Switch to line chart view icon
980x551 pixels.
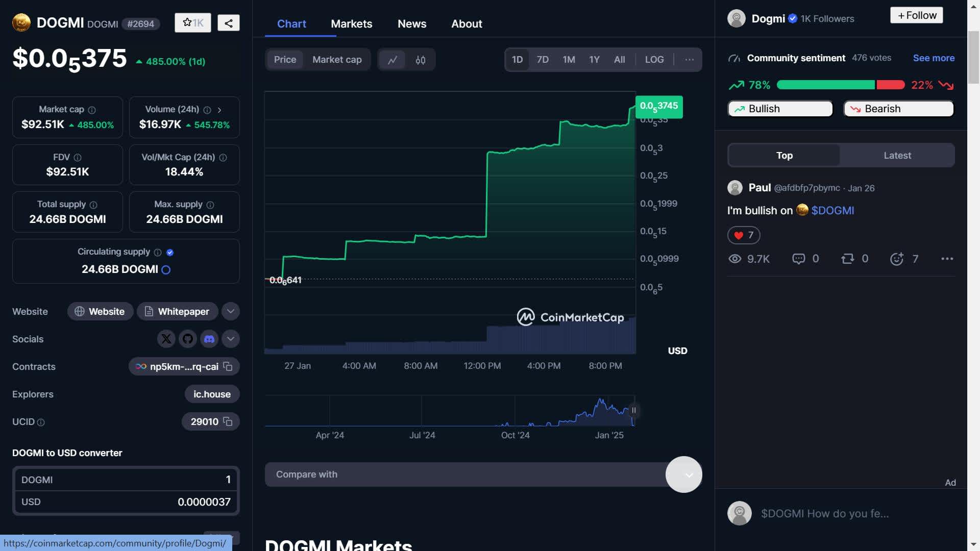point(393,60)
